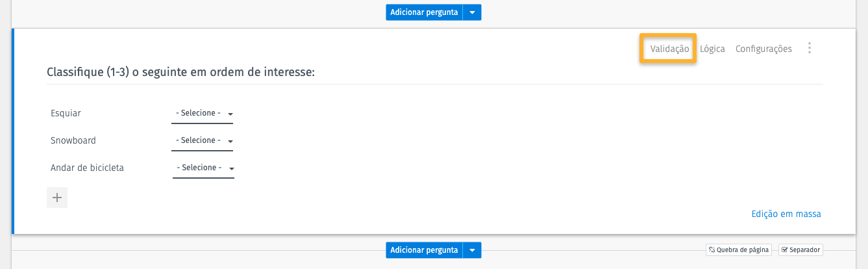This screenshot has height=269, width=868.
Task: Click the top Adicionar pergunta button
Action: coord(425,12)
